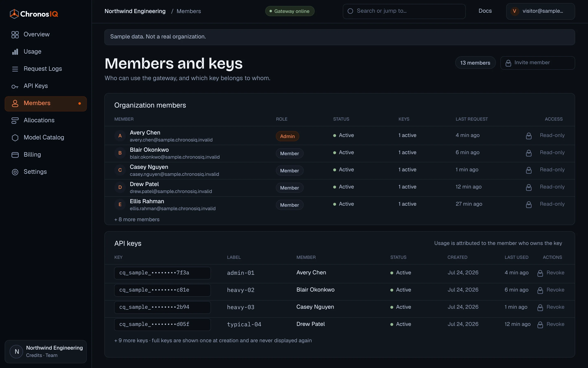
Task: Click the lock icon in Ellis Rahman's access cell
Action: pyautogui.click(x=529, y=204)
